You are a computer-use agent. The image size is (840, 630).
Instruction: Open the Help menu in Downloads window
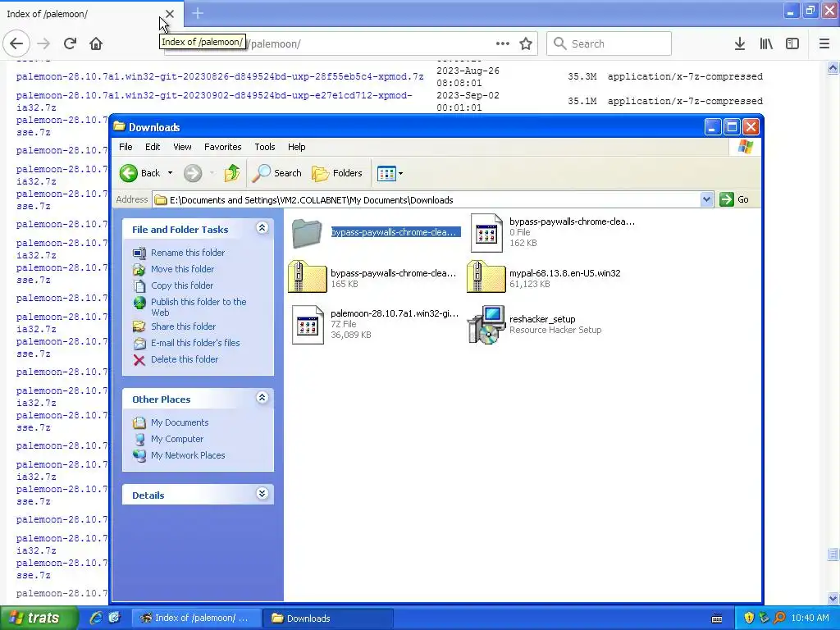click(296, 147)
